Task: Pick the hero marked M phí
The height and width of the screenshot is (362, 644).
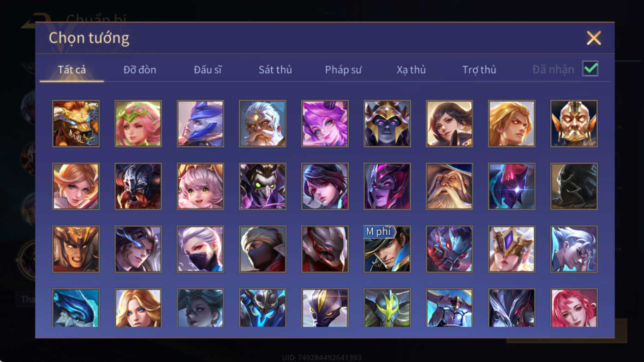Action: point(387,249)
